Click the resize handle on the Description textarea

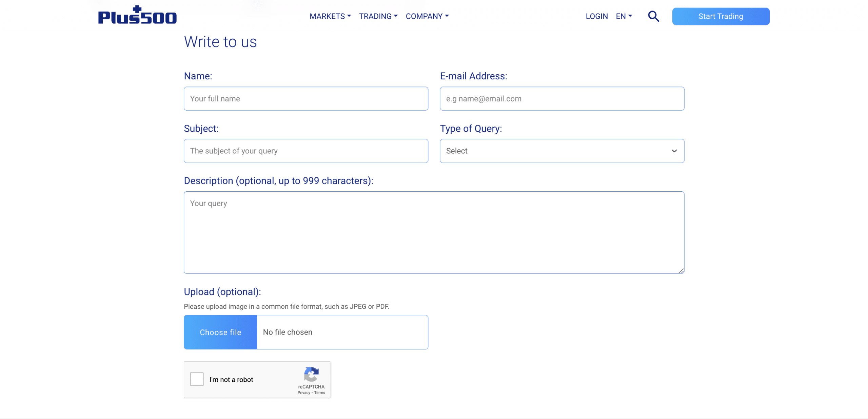coord(681,270)
